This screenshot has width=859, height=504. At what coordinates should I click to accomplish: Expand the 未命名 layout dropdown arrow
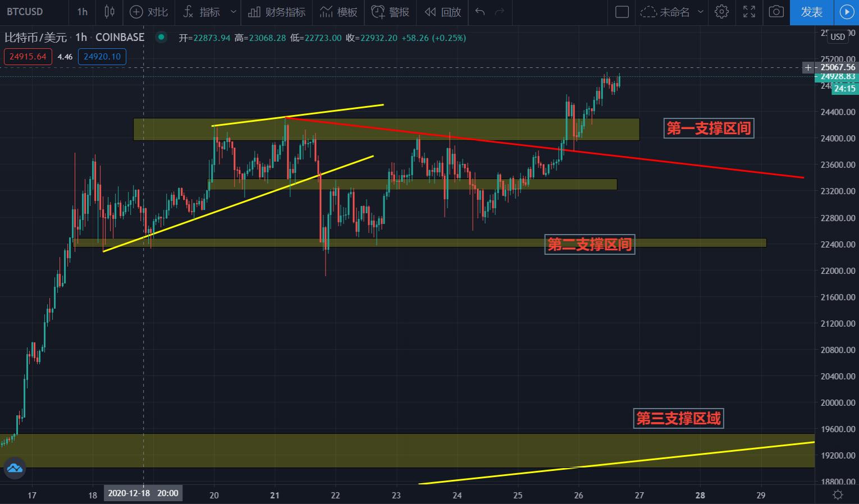701,12
